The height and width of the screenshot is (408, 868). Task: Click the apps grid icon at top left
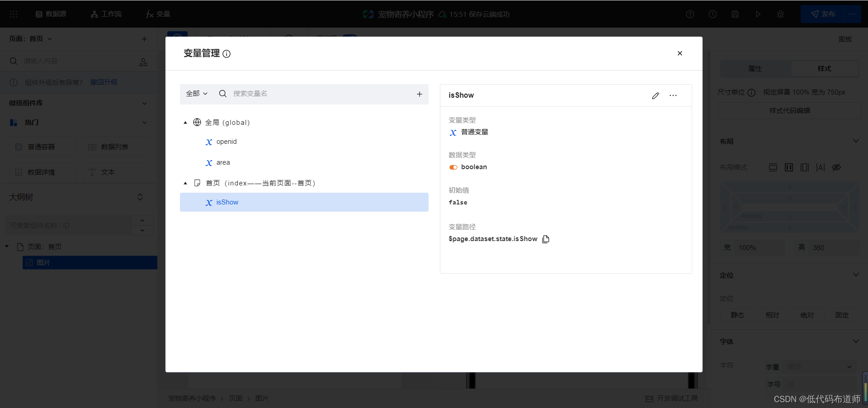(x=14, y=14)
